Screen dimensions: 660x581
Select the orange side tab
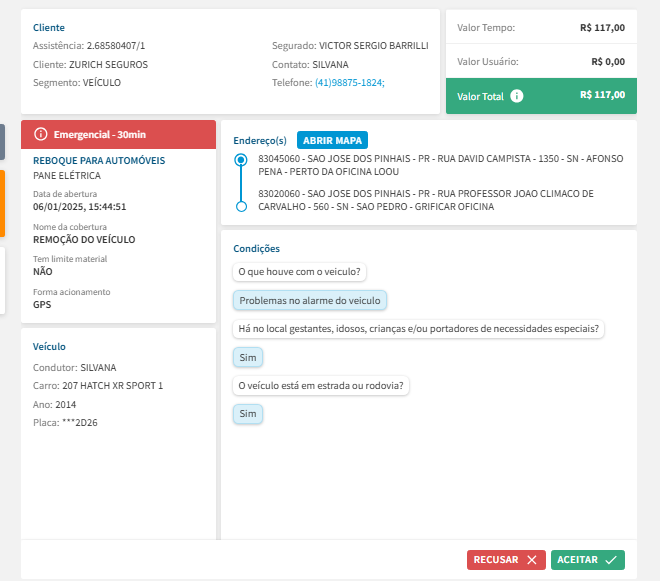[2, 203]
